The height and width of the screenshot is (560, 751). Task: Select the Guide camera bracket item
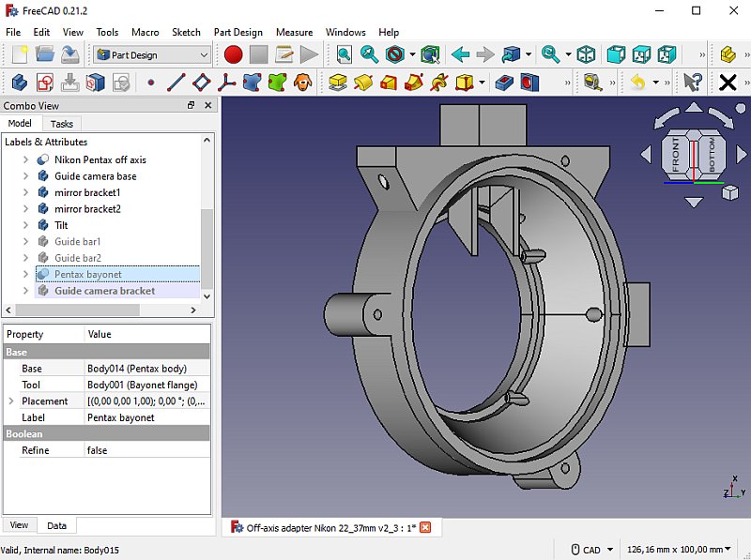click(x=104, y=291)
